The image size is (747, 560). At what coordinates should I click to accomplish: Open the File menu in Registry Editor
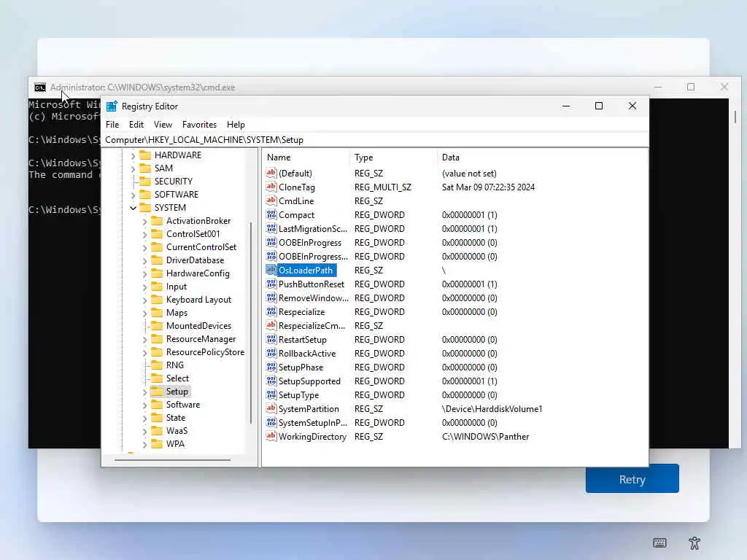click(112, 124)
